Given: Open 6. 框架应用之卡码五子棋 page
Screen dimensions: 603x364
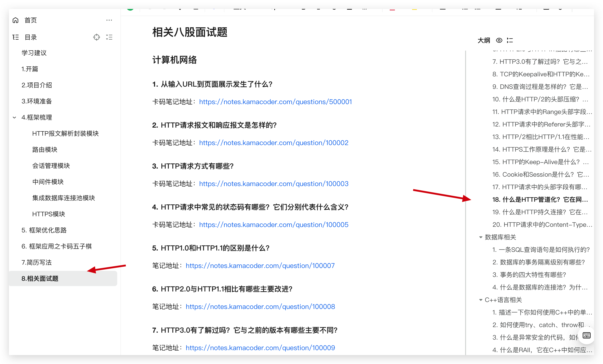Looking at the screenshot, I should click(x=56, y=246).
